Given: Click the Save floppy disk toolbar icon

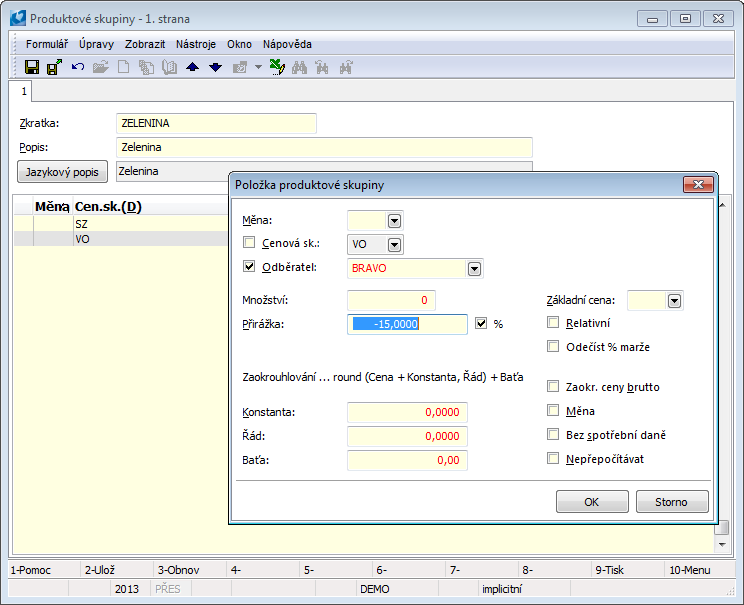Looking at the screenshot, I should click(32, 67).
